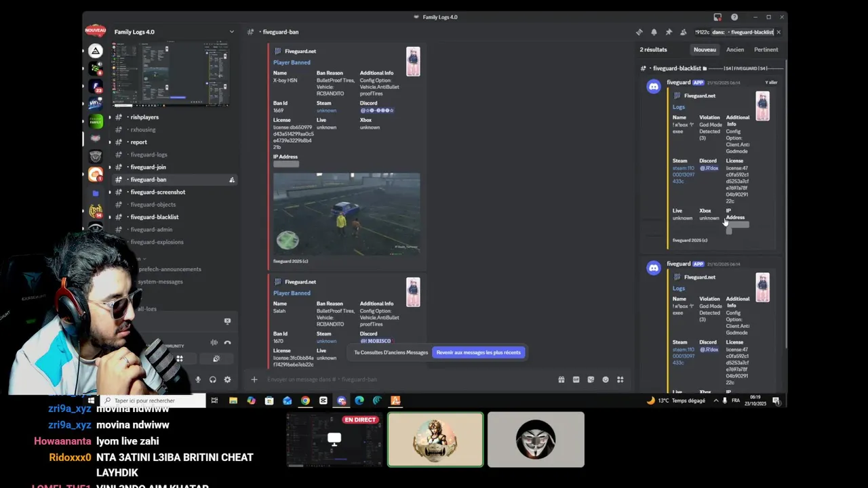Open Microsoft Edge from taskbar
This screenshot has height=488, width=868.
[359, 401]
